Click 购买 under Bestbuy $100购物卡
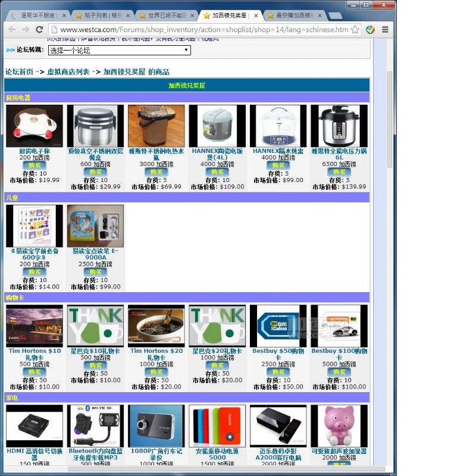The image size is (476, 476). [x=339, y=372]
